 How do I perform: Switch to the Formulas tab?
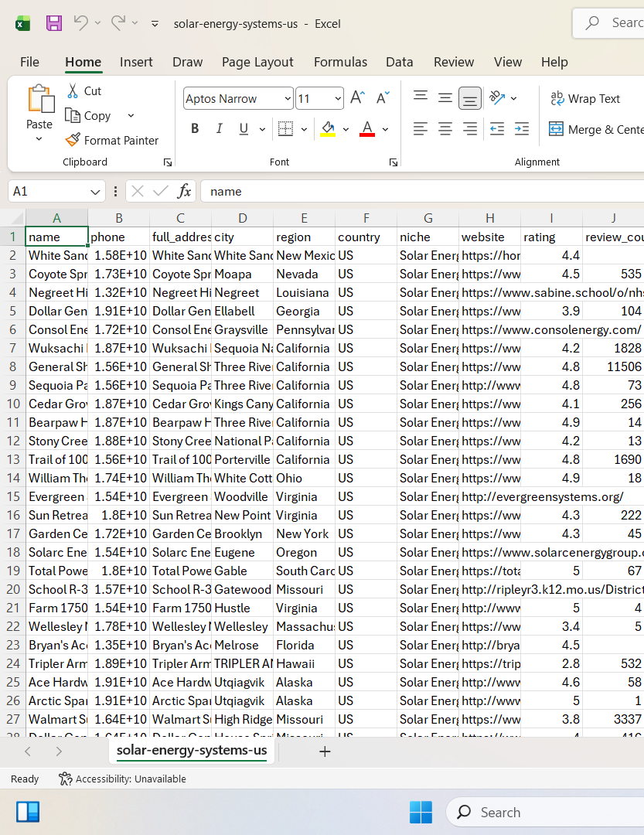click(340, 62)
